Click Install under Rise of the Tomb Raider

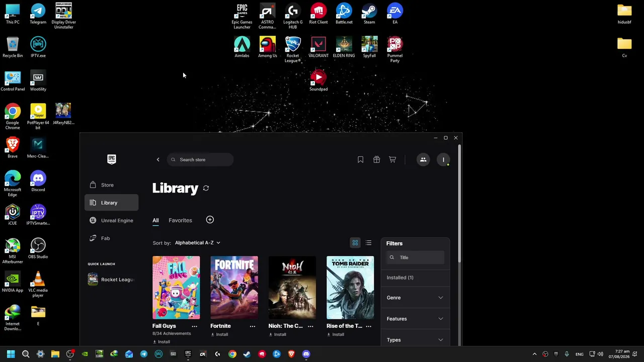336,334
